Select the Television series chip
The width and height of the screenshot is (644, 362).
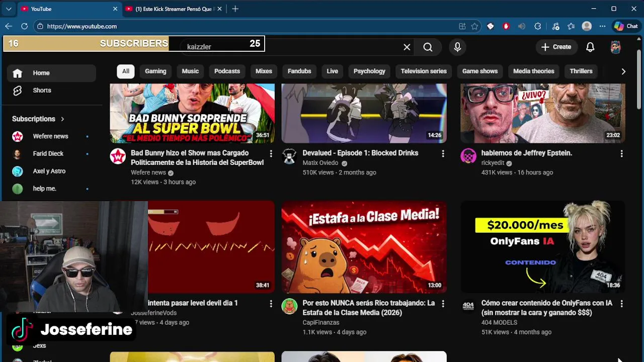(x=424, y=71)
